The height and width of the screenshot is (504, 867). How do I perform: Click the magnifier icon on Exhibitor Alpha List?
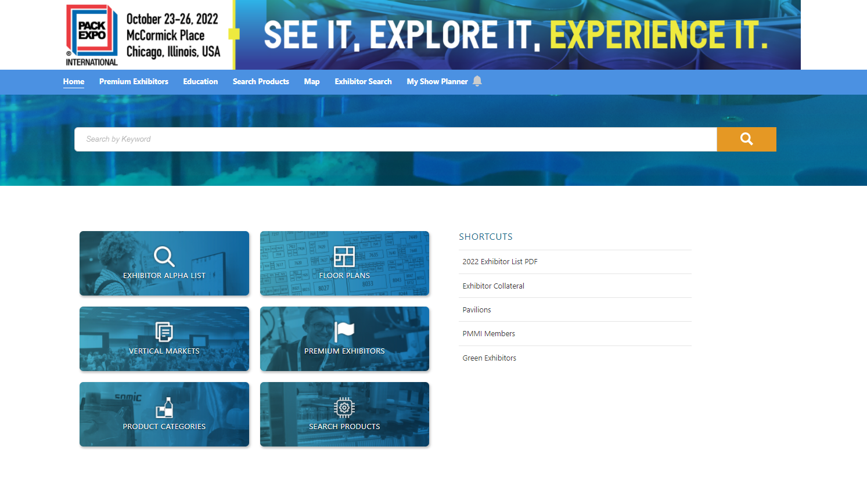tap(164, 256)
